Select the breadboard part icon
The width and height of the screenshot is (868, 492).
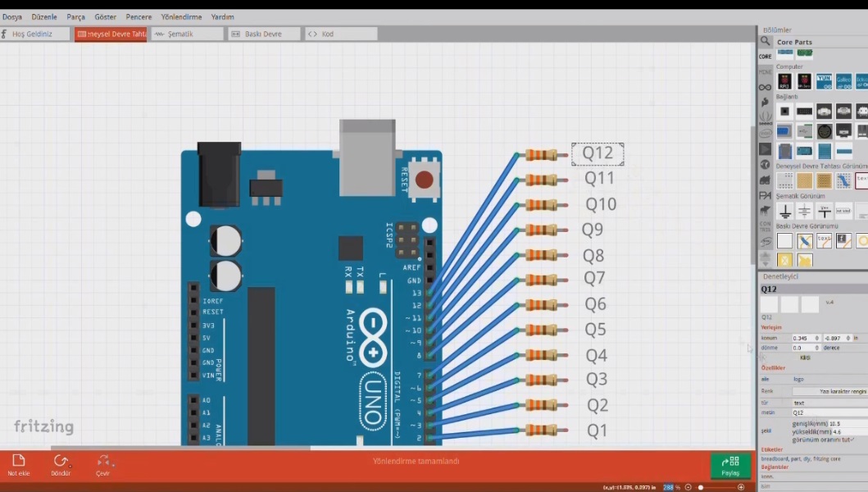[784, 180]
